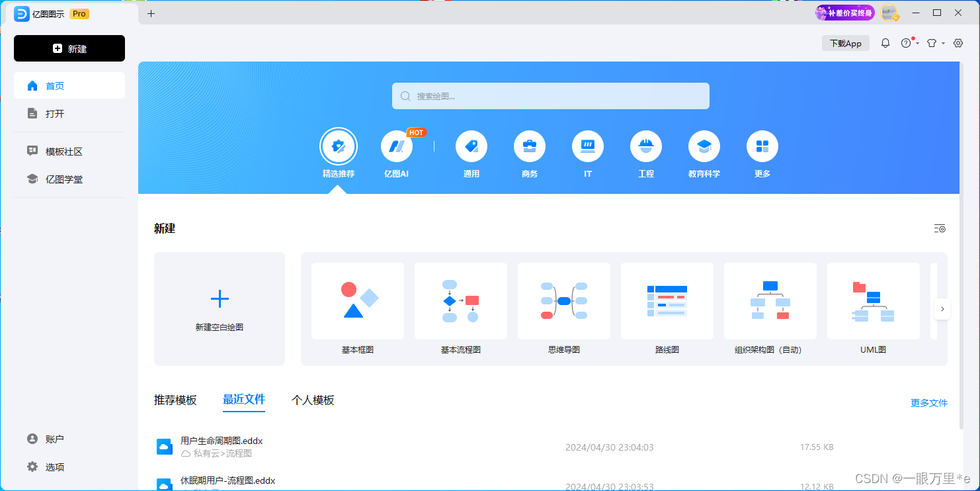
Task: Choose the 思维导图 template
Action: [x=564, y=308]
